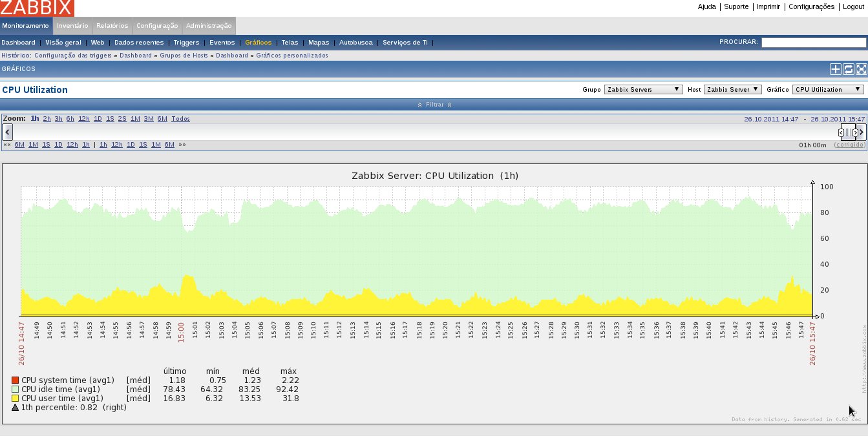This screenshot has height=436, width=868.
Task: Switch graph to fullscreen mode
Action: pos(861,69)
